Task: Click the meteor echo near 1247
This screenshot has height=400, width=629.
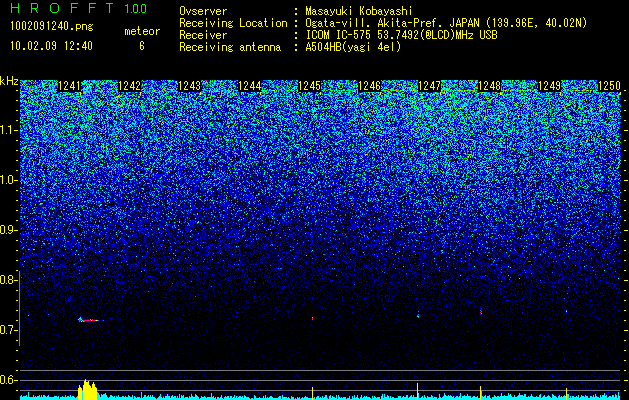Action: (x=418, y=314)
